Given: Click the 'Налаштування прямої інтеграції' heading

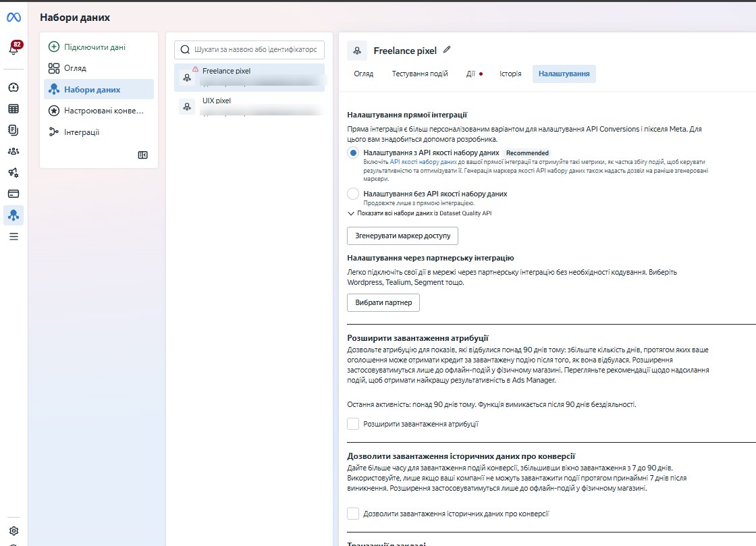Looking at the screenshot, I should pos(407,115).
